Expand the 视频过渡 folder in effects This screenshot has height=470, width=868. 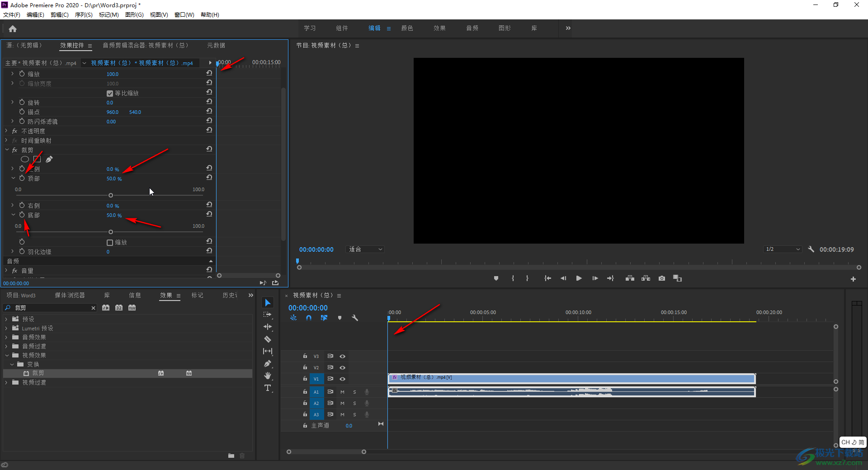[6, 382]
